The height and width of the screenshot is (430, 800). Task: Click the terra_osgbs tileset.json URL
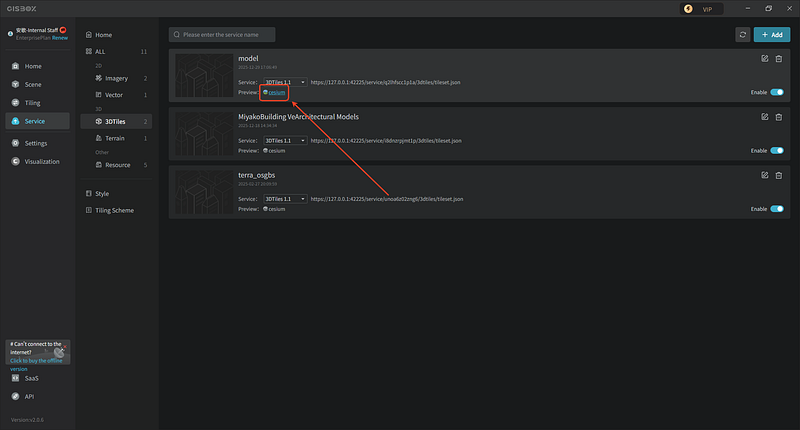pos(387,199)
